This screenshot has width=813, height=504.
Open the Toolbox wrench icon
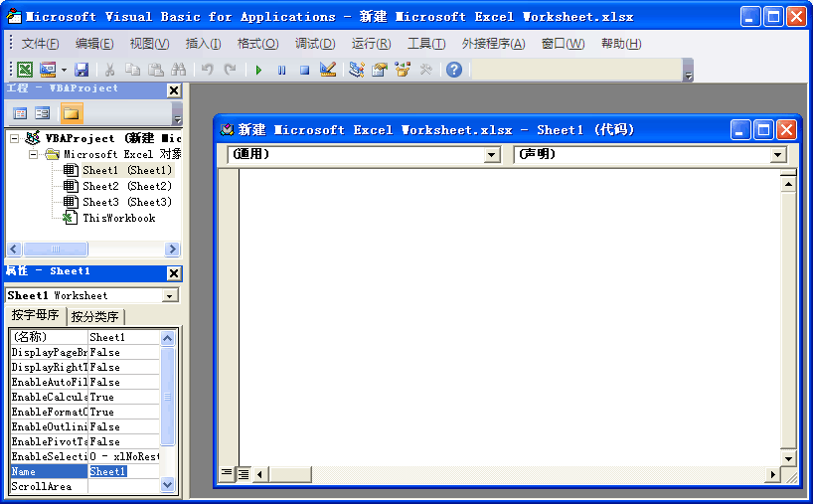pyautogui.click(x=425, y=70)
